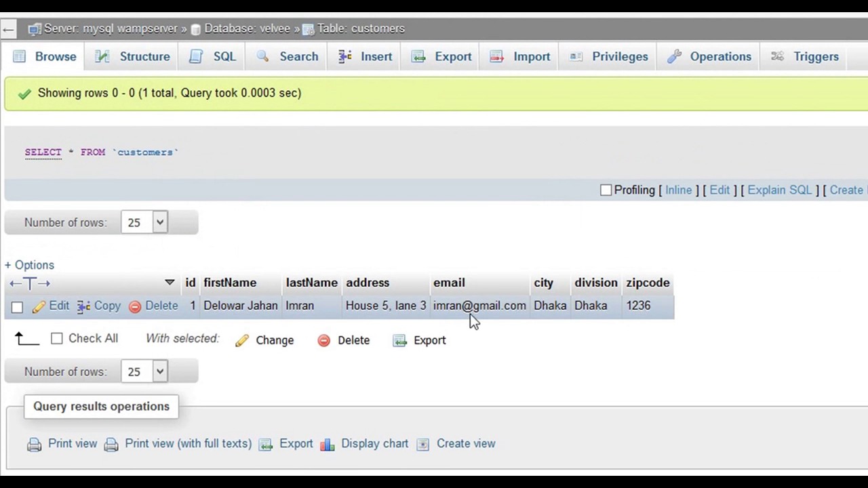Image resolution: width=868 pixels, height=488 pixels.
Task: Click the Search magnifier icon
Action: [262, 56]
